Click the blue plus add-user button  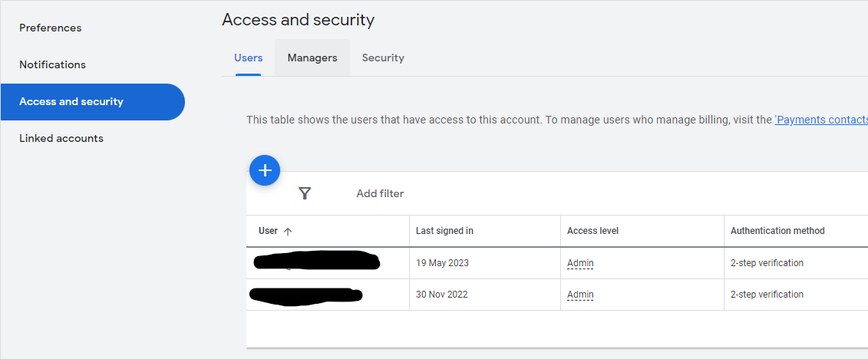265,170
